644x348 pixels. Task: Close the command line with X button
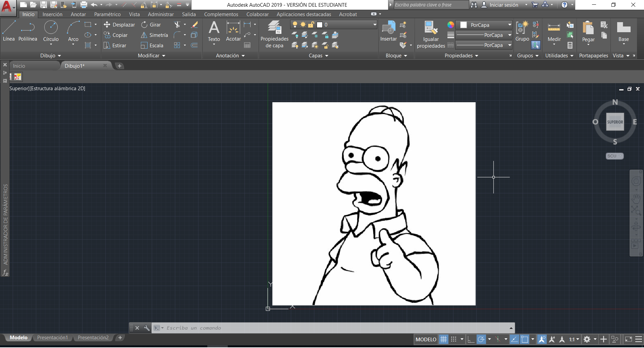(137, 328)
